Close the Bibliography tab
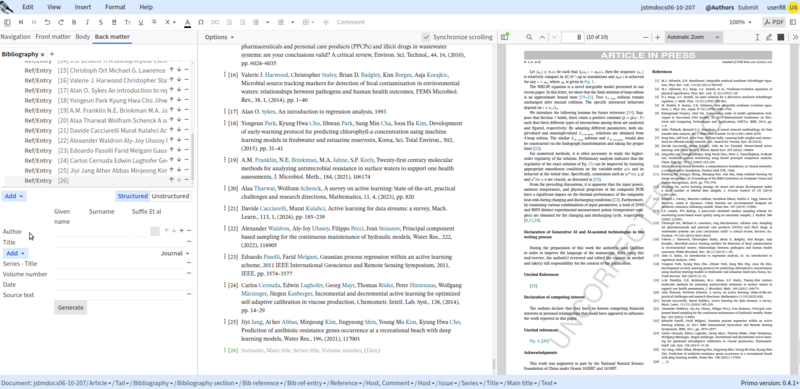 click(43, 54)
